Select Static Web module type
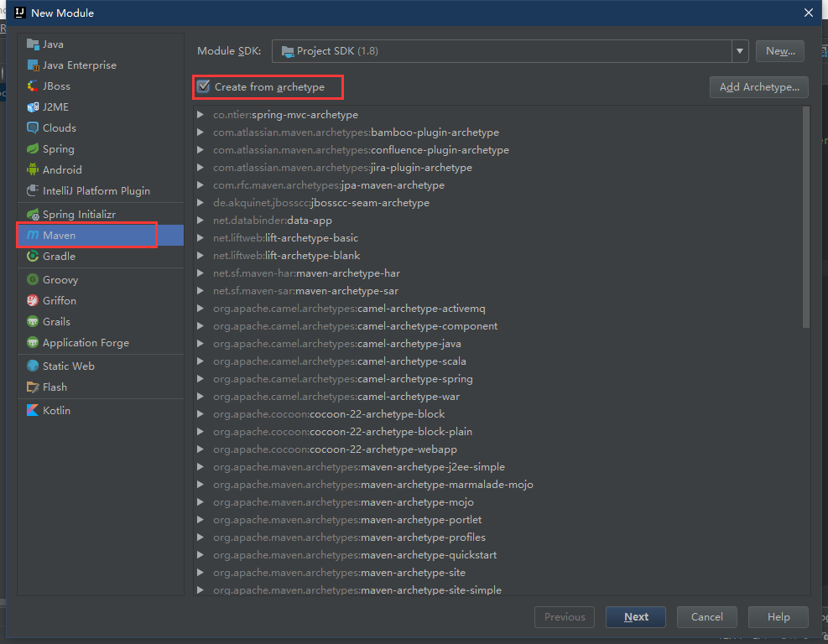 (x=101, y=366)
